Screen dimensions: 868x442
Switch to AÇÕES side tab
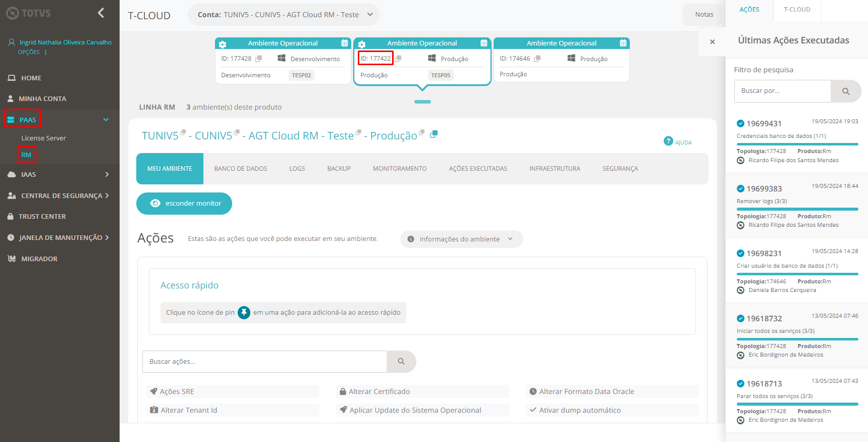tap(749, 10)
